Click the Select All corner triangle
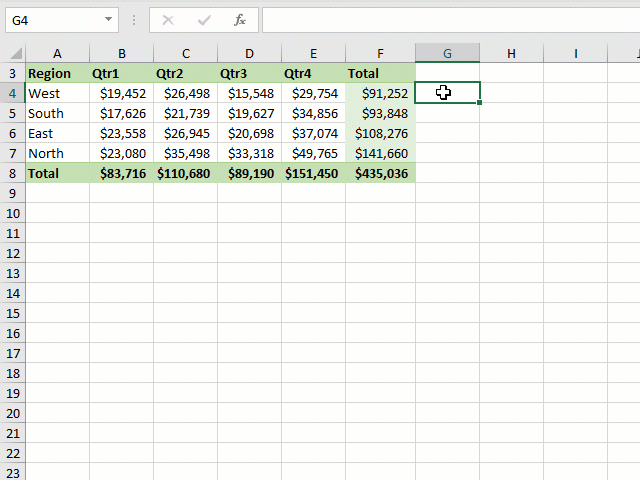 pyautogui.click(x=13, y=53)
